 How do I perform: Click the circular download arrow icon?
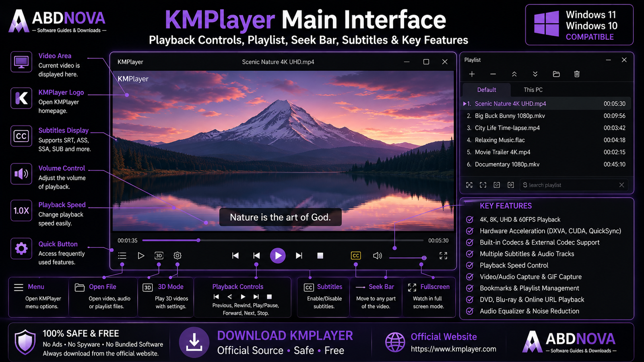click(x=194, y=342)
